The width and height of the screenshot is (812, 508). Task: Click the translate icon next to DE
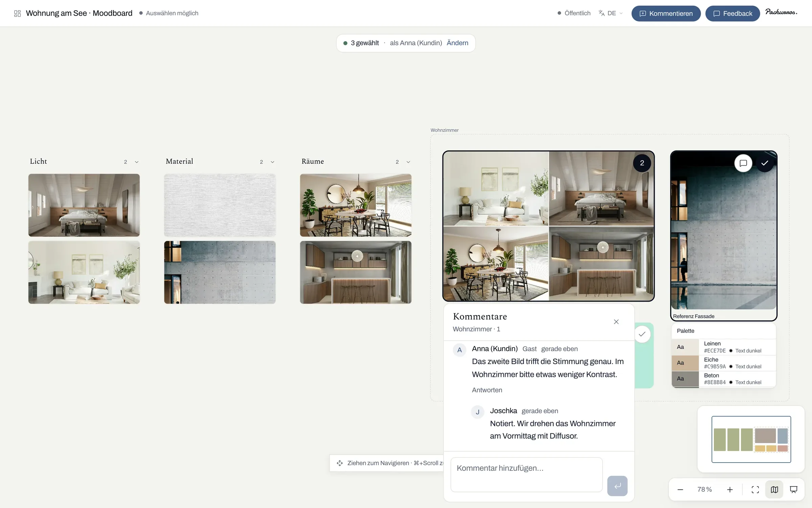tap(602, 13)
